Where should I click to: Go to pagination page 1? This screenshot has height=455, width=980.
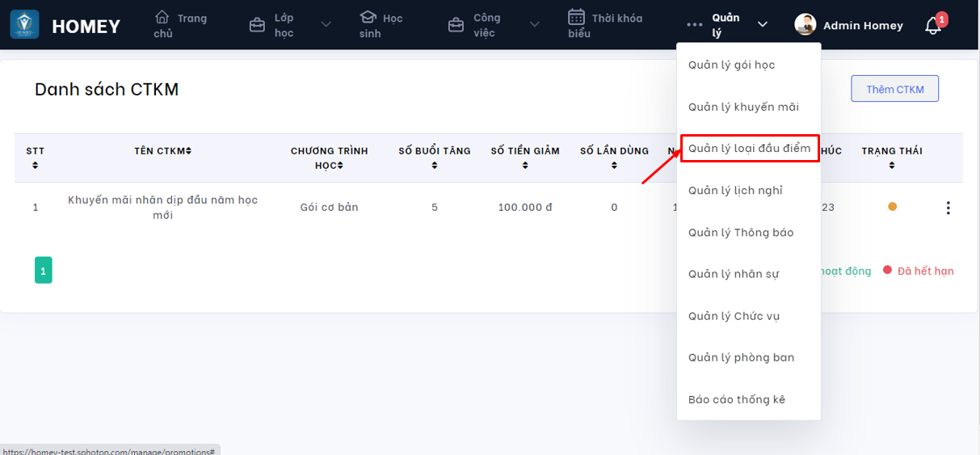click(44, 271)
